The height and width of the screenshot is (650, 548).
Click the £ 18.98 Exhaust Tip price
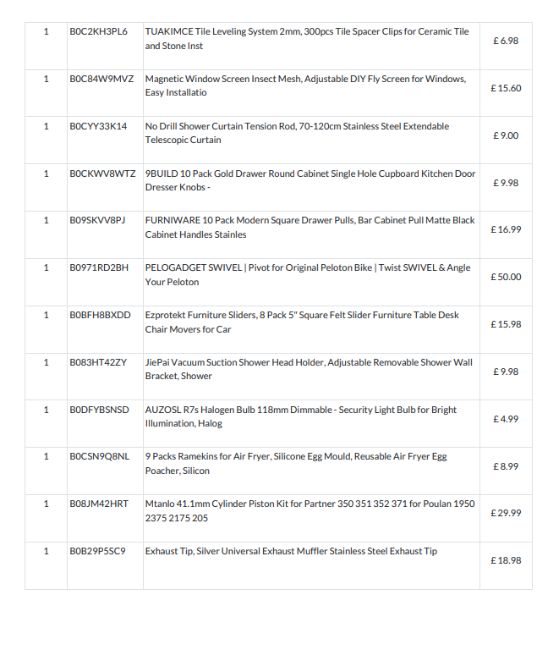pyautogui.click(x=506, y=560)
